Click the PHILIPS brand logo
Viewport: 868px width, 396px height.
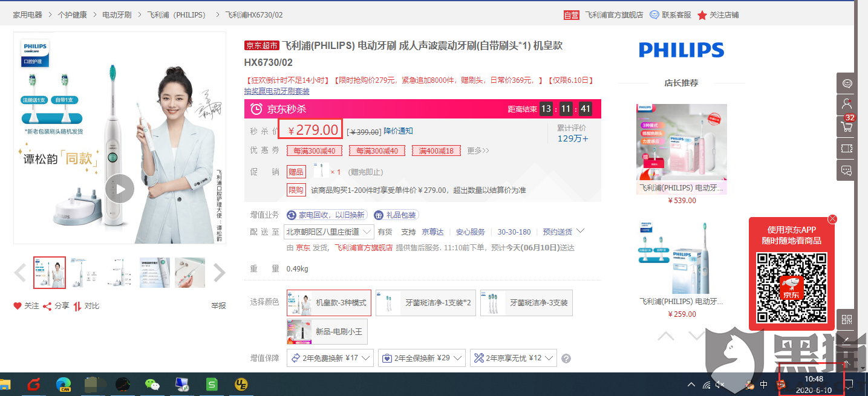click(x=681, y=50)
